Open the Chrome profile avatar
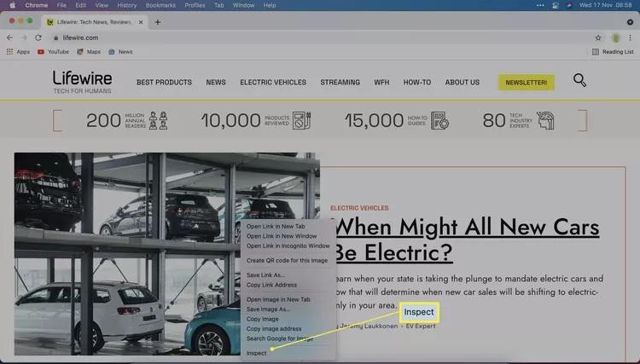 (x=615, y=38)
